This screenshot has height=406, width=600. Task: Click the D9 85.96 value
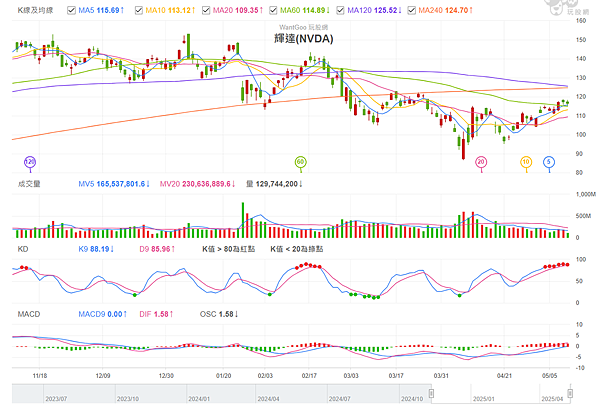pyautogui.click(x=157, y=249)
